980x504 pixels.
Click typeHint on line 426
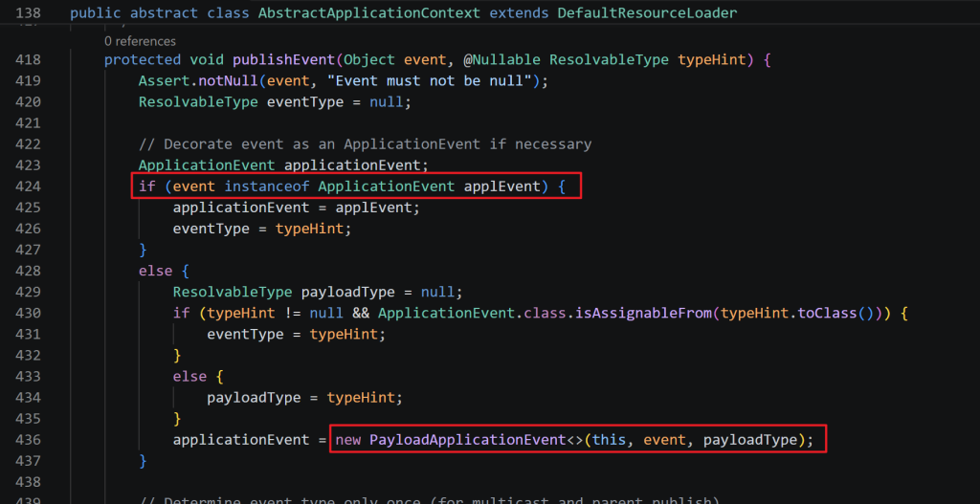(310, 229)
